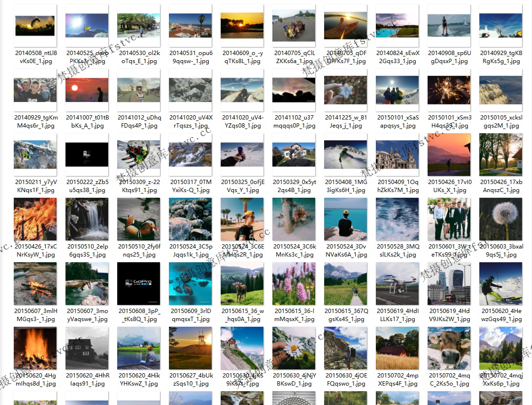
Task: Select the 20150329_0x5yt2qs4B_1.jpg house image
Action: point(294,155)
